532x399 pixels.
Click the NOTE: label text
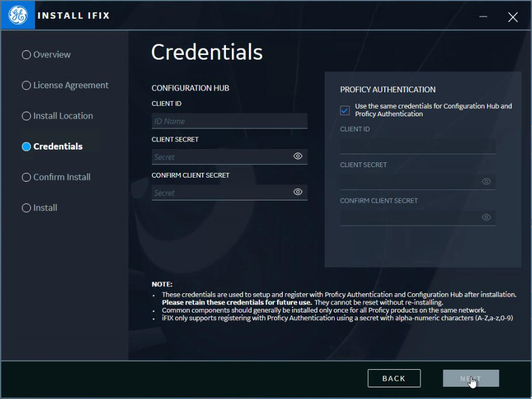(162, 284)
